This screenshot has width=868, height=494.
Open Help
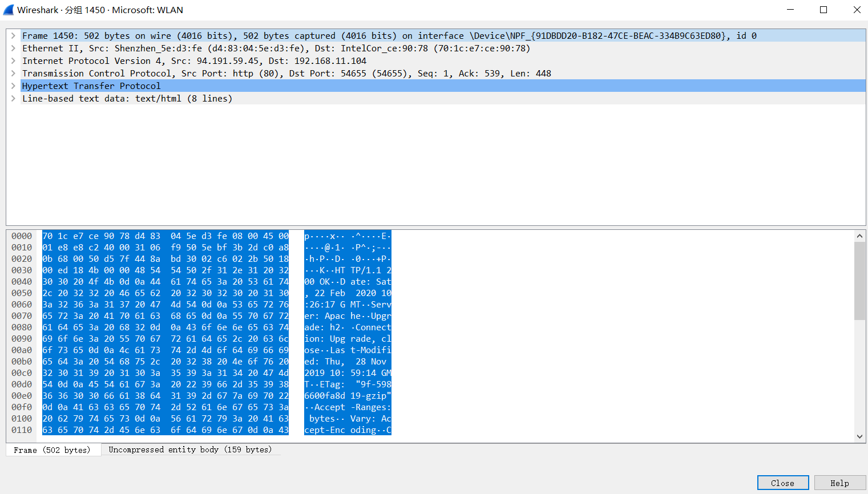839,482
